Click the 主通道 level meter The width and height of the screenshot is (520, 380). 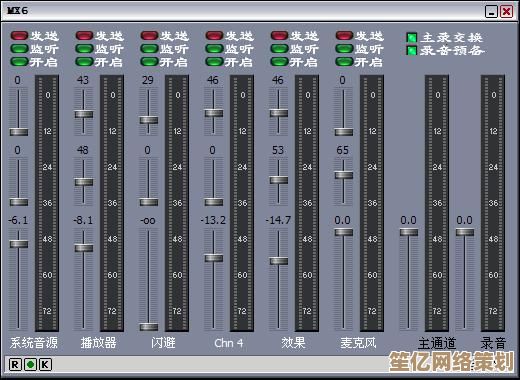[x=437, y=203]
